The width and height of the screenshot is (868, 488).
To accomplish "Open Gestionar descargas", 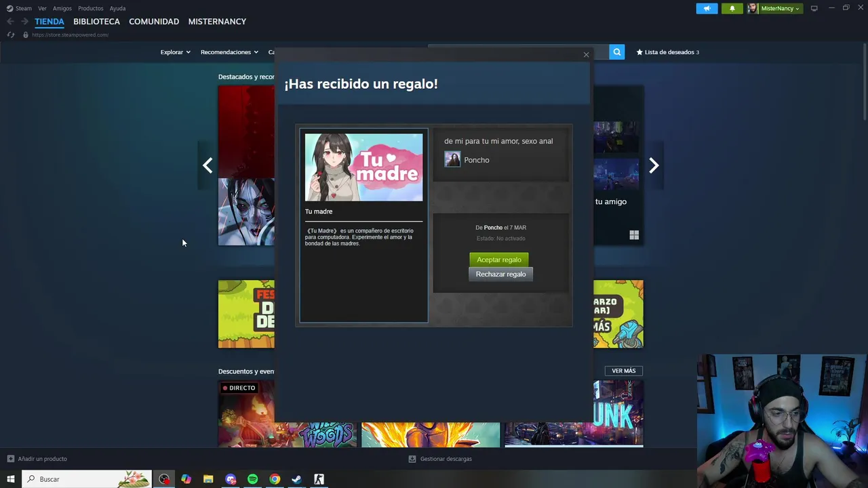I will pos(446,459).
